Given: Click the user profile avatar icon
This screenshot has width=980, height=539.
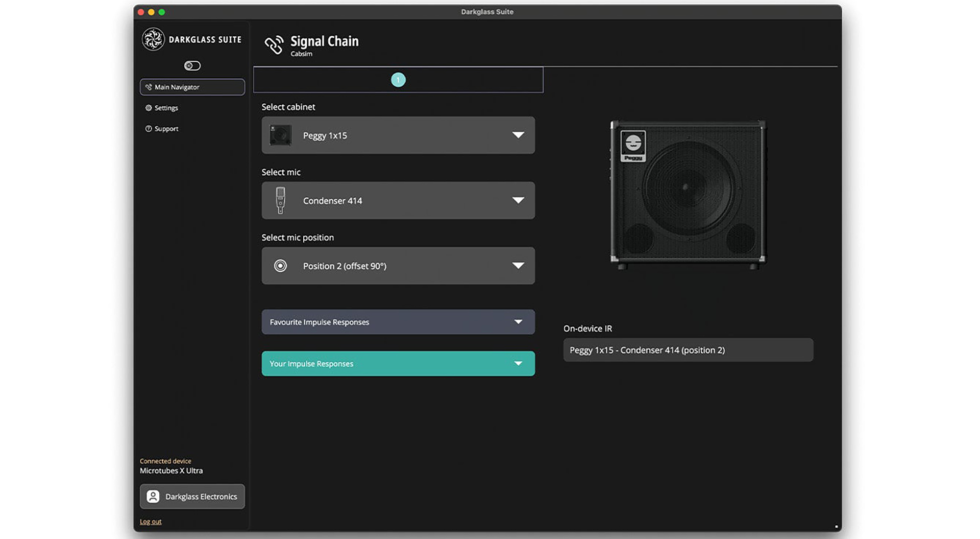Looking at the screenshot, I should click(x=153, y=496).
